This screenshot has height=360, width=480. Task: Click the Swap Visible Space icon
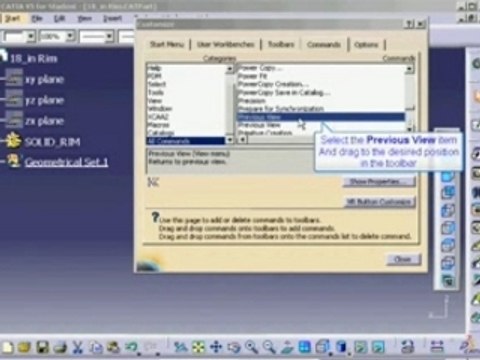(x=378, y=347)
